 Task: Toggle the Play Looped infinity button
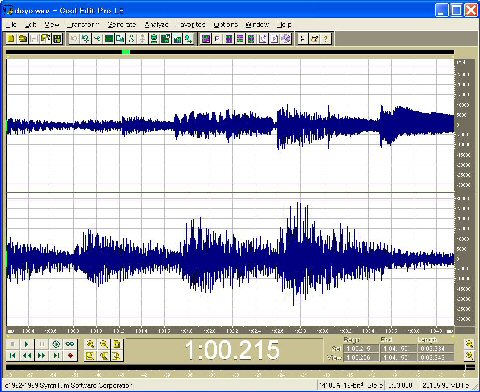[x=70, y=344]
